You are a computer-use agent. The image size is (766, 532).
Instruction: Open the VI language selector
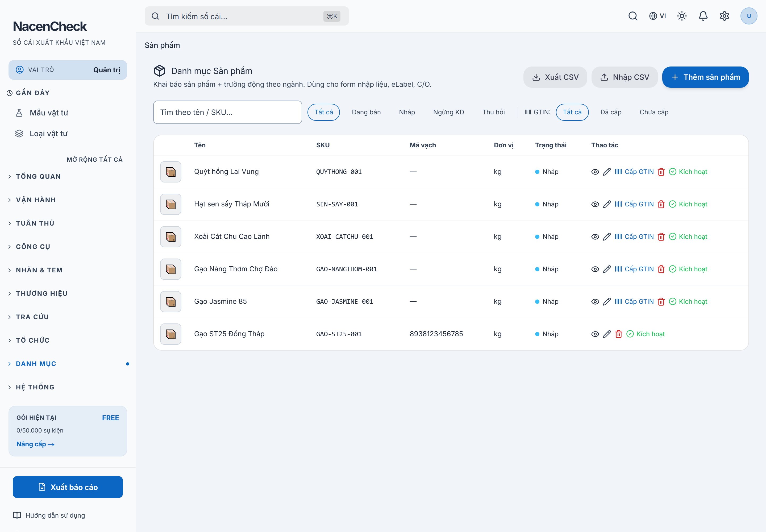click(657, 16)
